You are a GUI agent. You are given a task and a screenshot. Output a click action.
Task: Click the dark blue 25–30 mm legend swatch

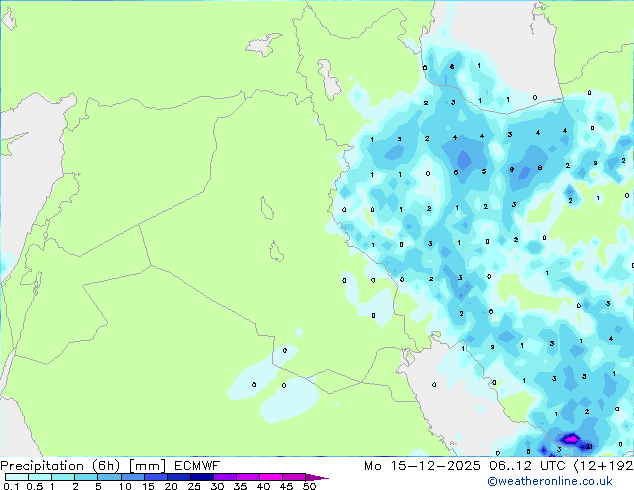coord(201,477)
